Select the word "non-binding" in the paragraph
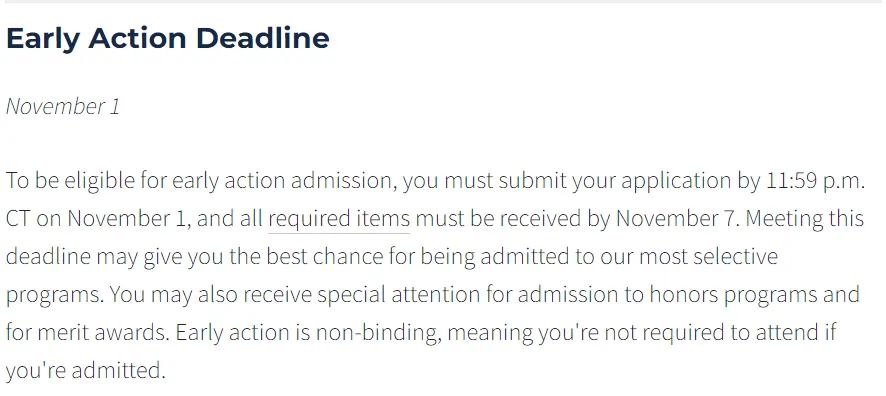The width and height of the screenshot is (886, 396). pos(378,333)
